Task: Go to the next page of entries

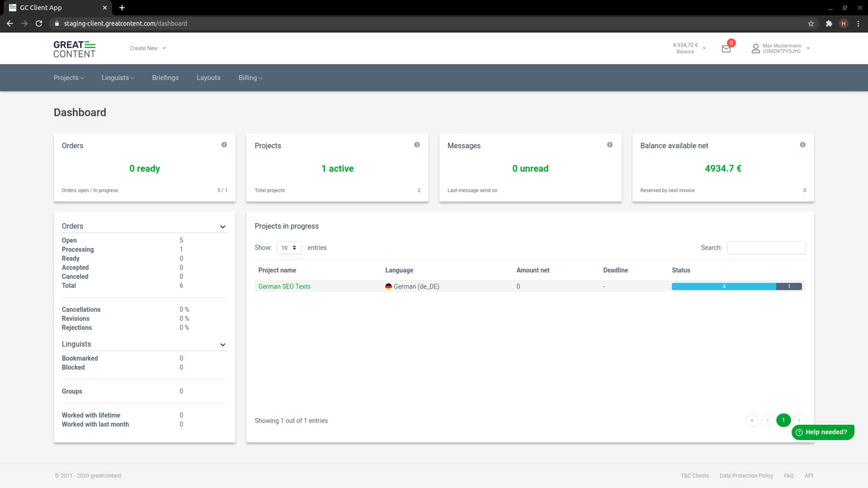Action: point(799,420)
